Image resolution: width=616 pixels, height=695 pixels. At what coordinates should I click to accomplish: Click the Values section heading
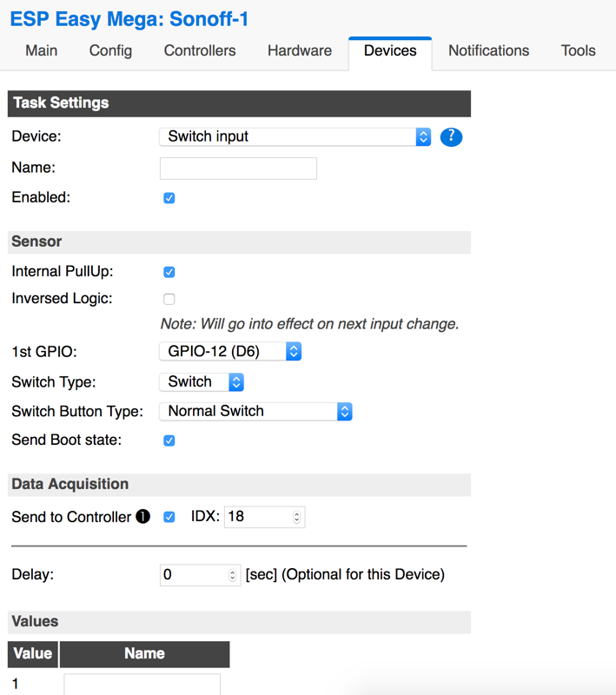(x=239, y=622)
